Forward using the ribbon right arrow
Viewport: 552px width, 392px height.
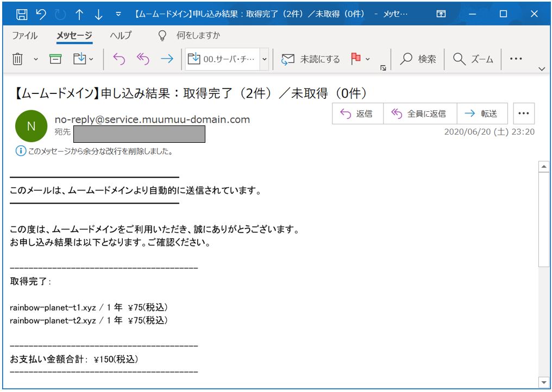click(x=167, y=59)
